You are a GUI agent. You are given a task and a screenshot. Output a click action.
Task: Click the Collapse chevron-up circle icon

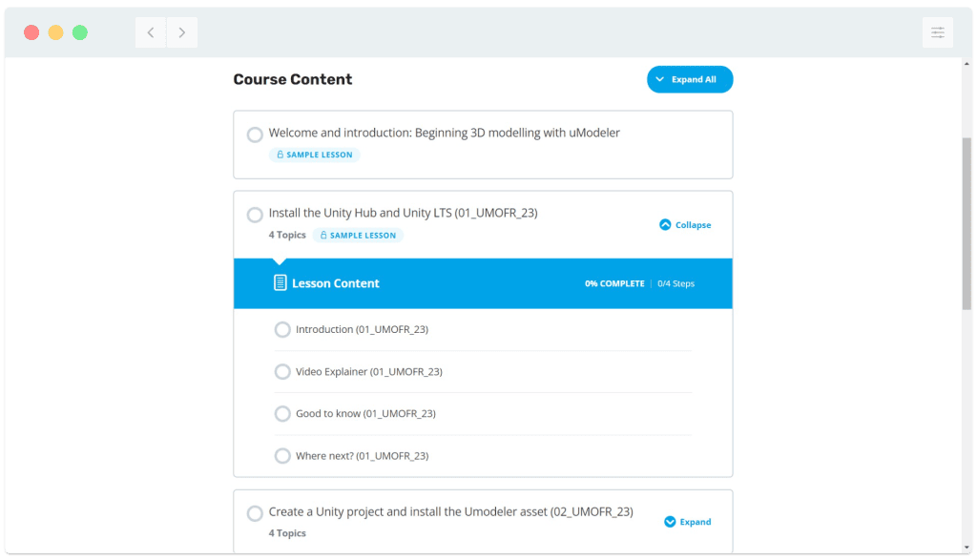pyautogui.click(x=665, y=225)
